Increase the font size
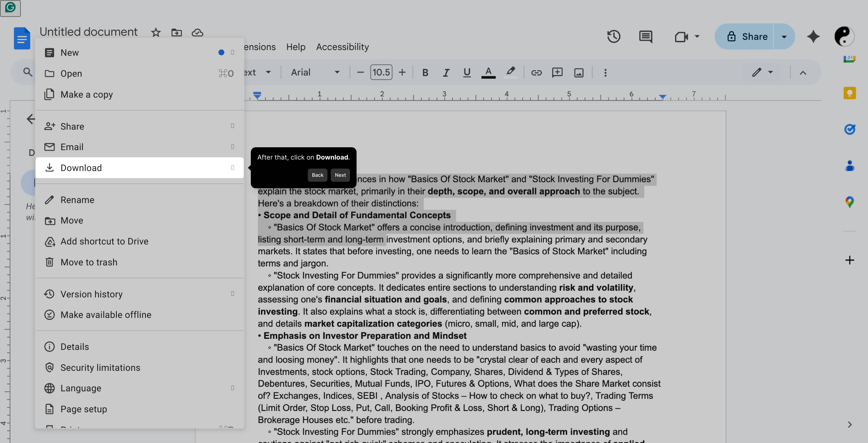The height and width of the screenshot is (443, 868). [x=402, y=73]
